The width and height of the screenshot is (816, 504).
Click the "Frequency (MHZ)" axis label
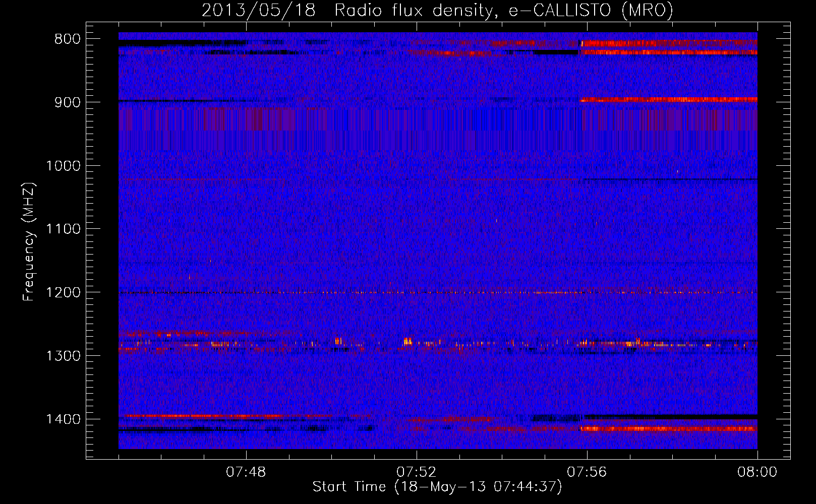click(29, 242)
